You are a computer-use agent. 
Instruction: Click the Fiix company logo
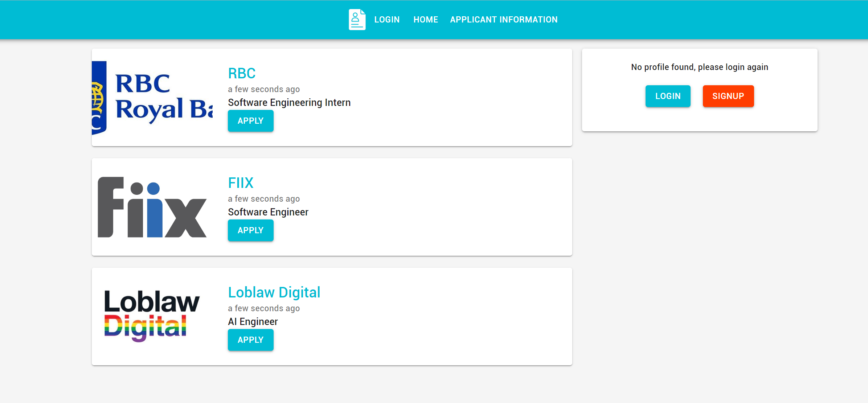point(152,207)
